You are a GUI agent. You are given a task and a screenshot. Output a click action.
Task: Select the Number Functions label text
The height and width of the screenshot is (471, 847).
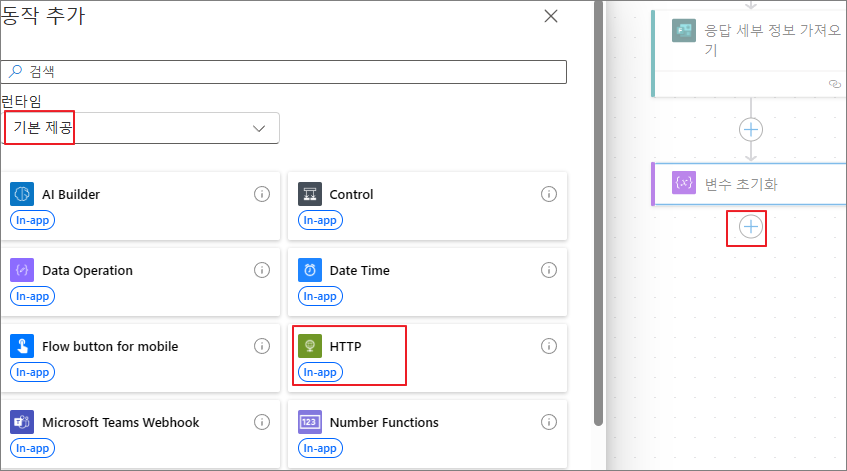(x=384, y=422)
